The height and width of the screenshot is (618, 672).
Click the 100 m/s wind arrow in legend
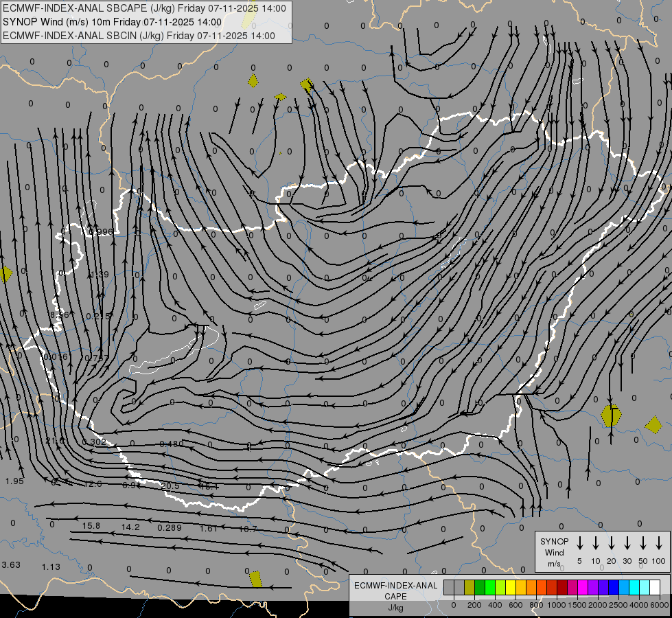point(659,543)
